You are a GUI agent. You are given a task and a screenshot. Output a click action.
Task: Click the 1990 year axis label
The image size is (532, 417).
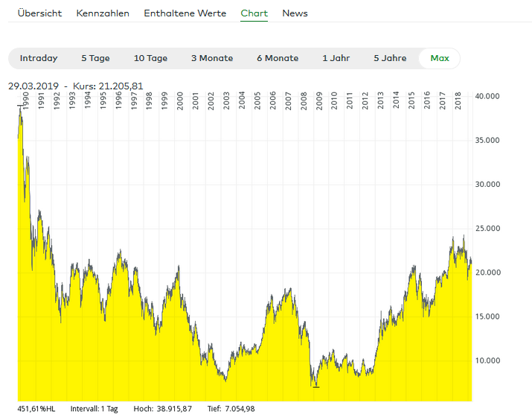click(26, 101)
